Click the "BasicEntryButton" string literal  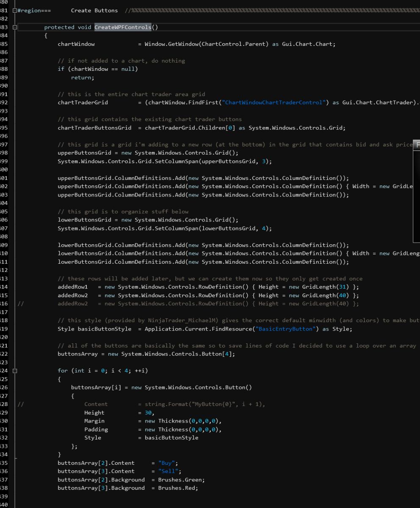(286, 329)
